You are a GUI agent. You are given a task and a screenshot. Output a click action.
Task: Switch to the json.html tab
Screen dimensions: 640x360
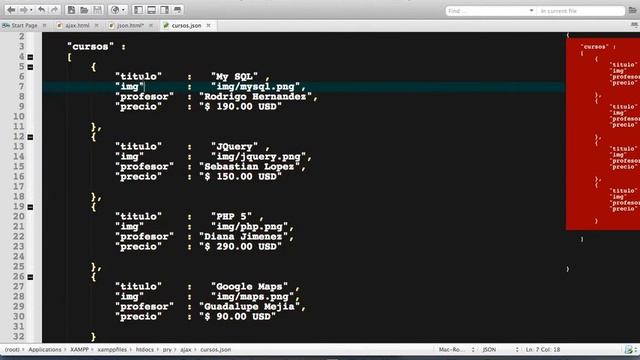(x=130, y=25)
